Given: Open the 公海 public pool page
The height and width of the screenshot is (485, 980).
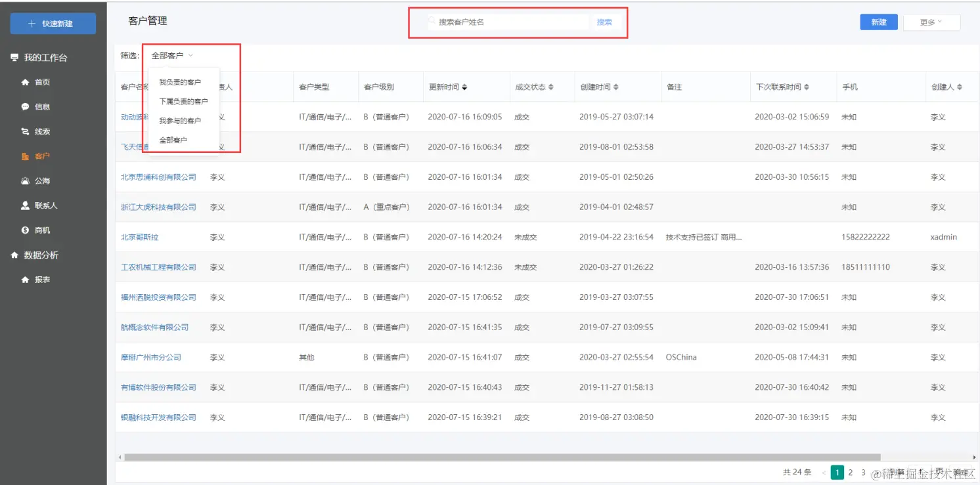Looking at the screenshot, I should (43, 180).
